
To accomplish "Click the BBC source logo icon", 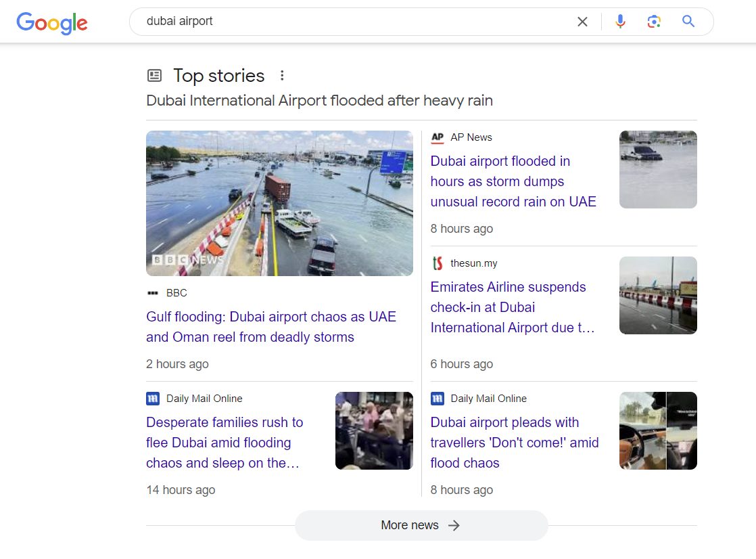I will 153,293.
